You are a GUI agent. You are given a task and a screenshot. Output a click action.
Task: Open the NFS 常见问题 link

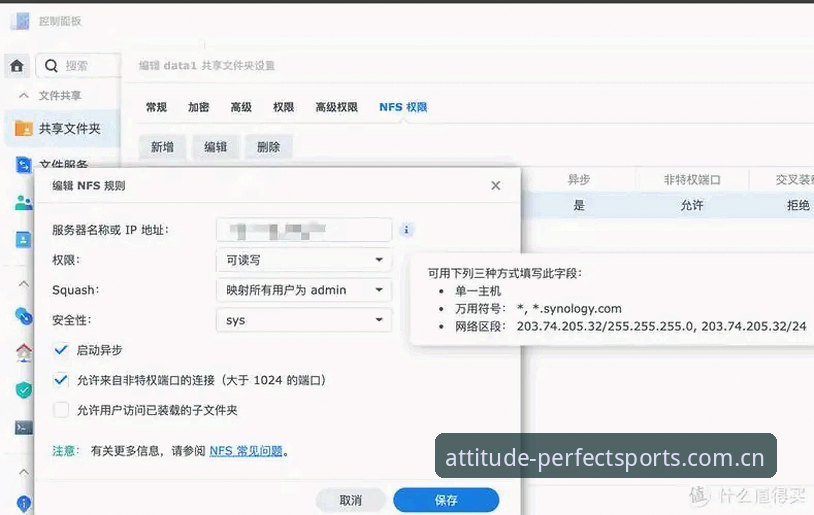tap(246, 451)
